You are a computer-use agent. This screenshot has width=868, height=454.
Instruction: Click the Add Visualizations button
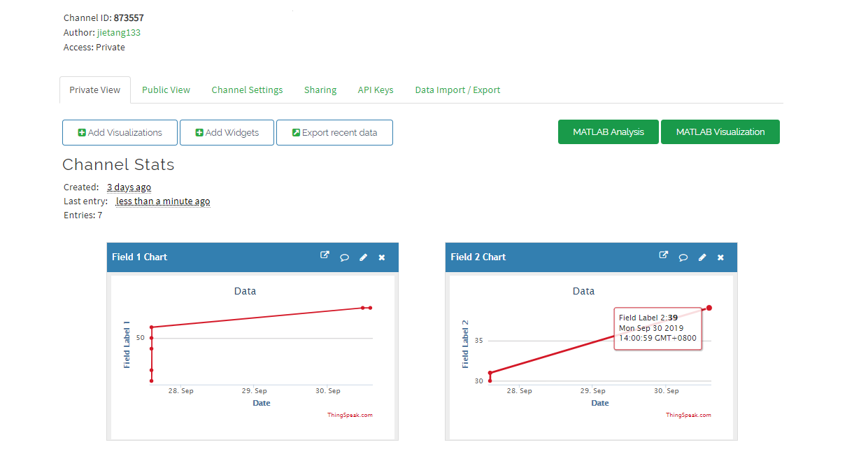120,132
